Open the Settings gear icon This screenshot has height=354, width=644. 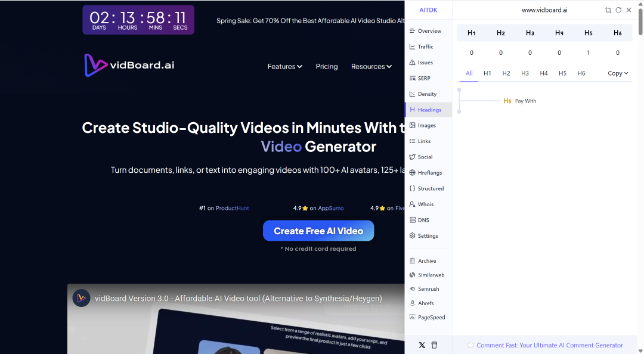click(413, 236)
